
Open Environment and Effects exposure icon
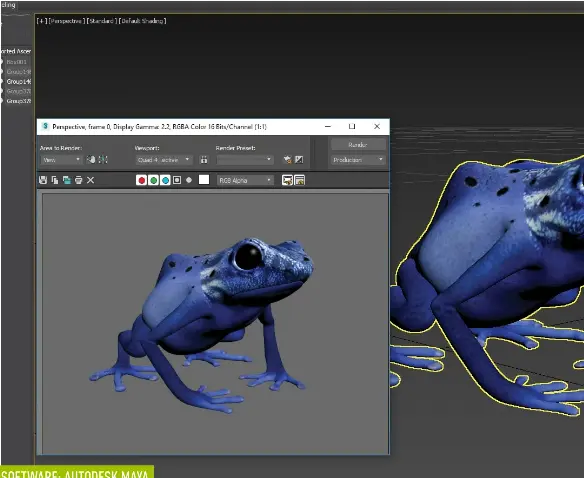pyautogui.click(x=299, y=160)
